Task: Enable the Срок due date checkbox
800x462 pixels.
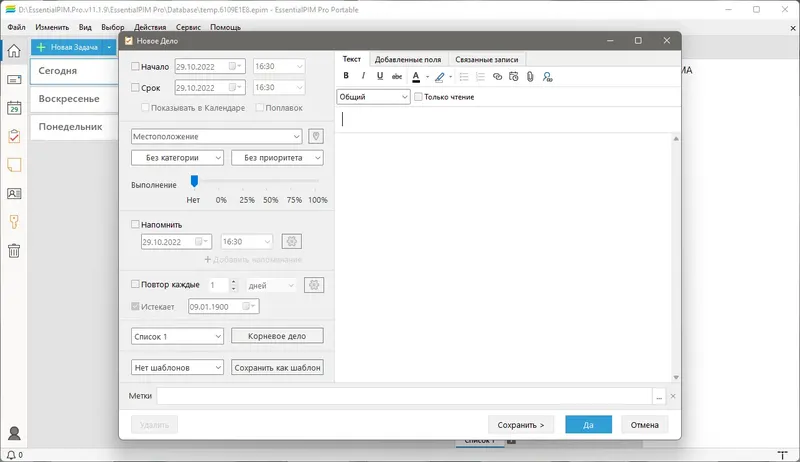Action: [135, 88]
